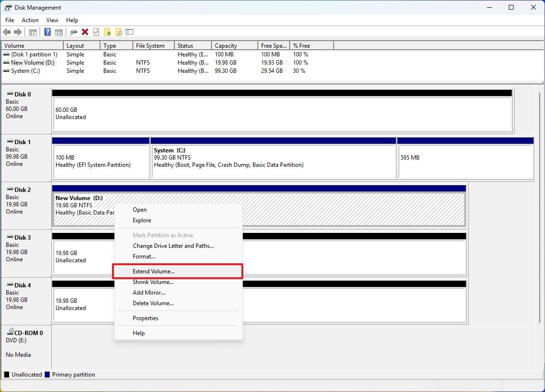Open the View menu
This screenshot has height=392, width=545.
(x=52, y=20)
